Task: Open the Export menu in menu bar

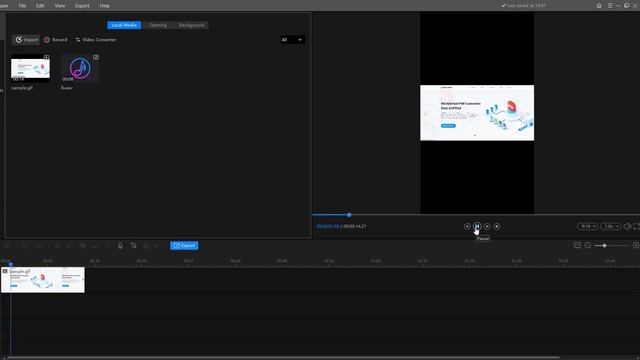Action: coord(82,6)
